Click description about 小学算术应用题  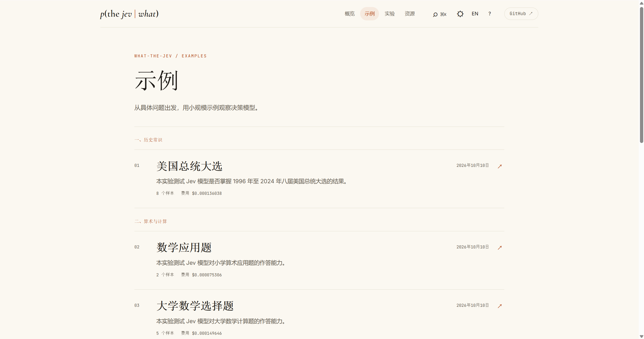click(221, 263)
